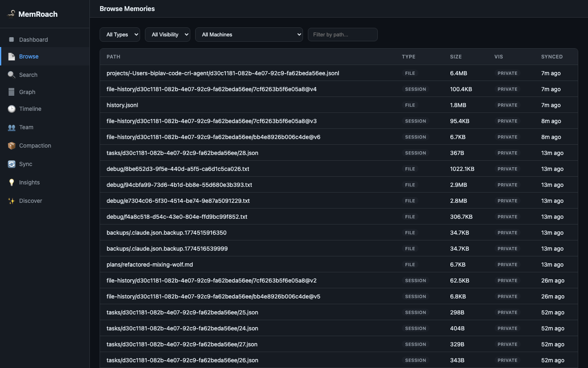This screenshot has height=368, width=588.
Task: Select the Timeline clock icon
Action: coord(11,109)
